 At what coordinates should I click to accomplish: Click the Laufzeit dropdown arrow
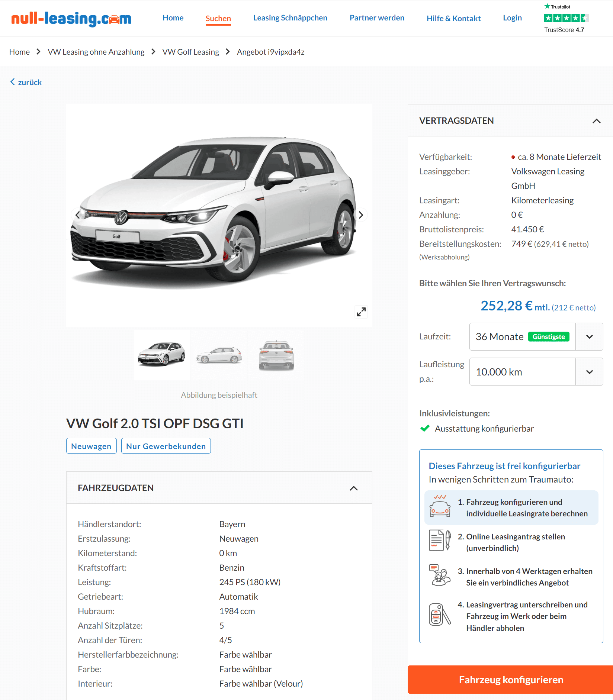(590, 336)
